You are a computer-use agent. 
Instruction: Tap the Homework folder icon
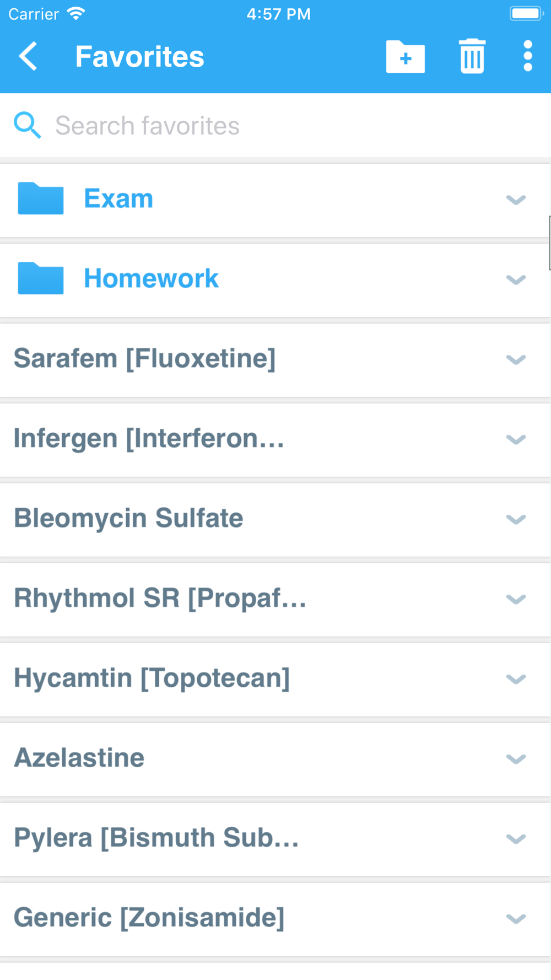coord(41,278)
